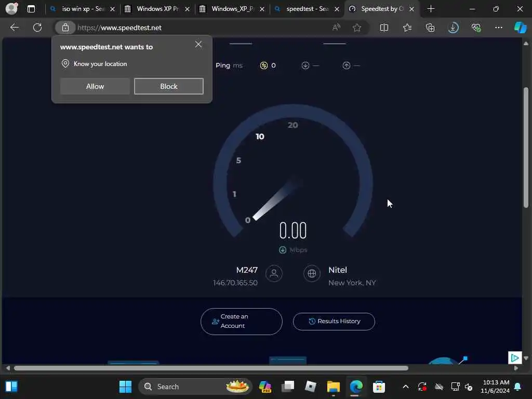The width and height of the screenshot is (532, 399).
Task: Click the Edge browser taskbar icon
Action: click(356, 387)
